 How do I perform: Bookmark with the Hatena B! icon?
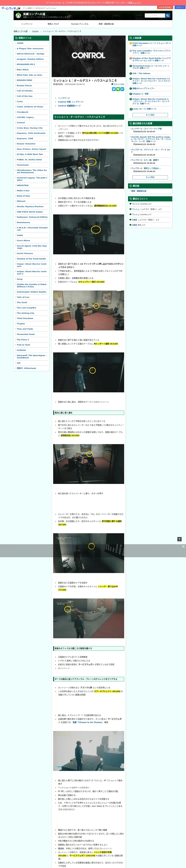coord(122,89)
